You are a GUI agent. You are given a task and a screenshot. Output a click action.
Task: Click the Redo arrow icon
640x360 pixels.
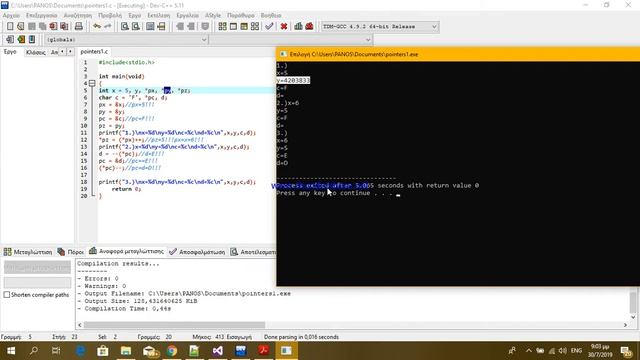tap(108, 27)
